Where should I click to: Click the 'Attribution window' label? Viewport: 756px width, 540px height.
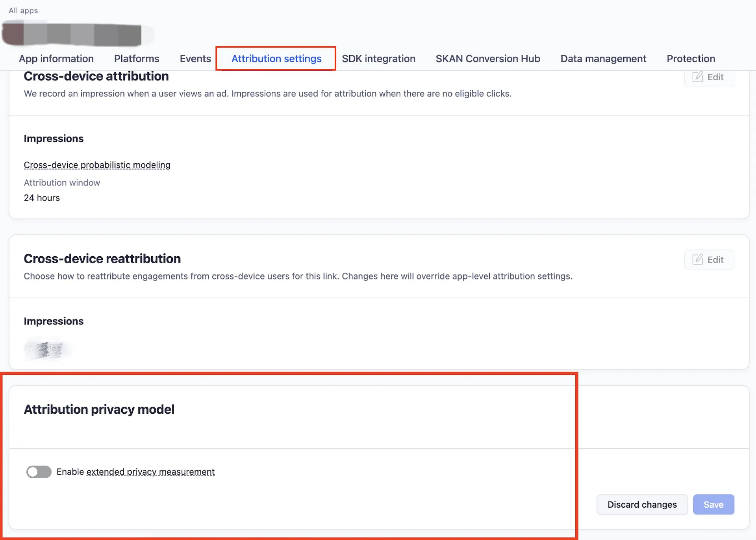coord(62,183)
